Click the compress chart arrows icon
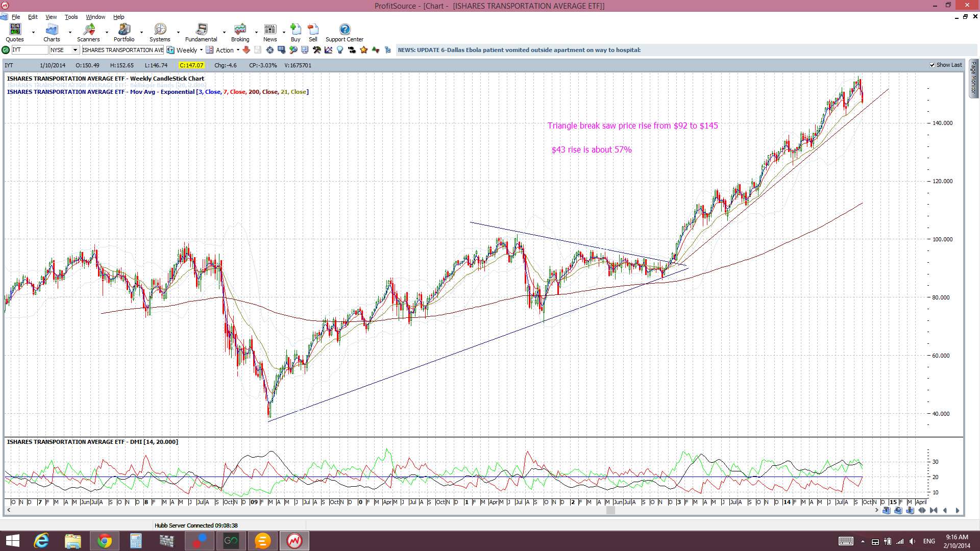980x551 pixels. (x=934, y=510)
